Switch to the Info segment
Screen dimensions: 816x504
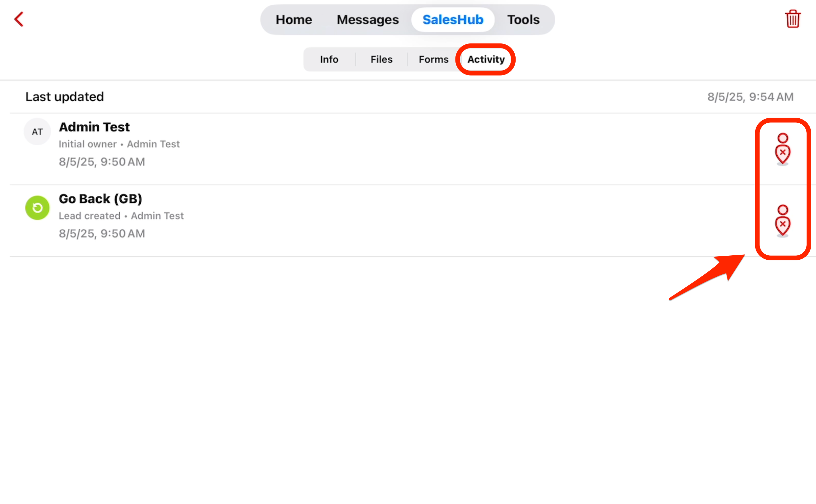(329, 59)
